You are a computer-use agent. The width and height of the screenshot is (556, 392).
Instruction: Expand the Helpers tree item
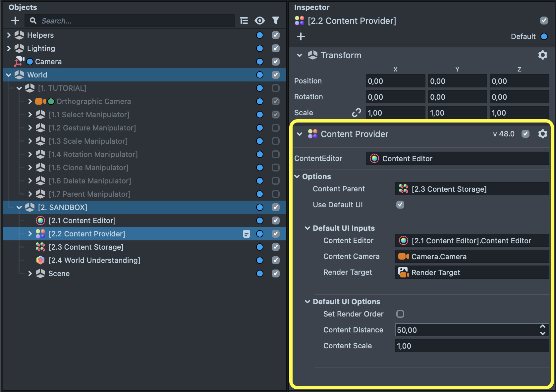[x=9, y=35]
